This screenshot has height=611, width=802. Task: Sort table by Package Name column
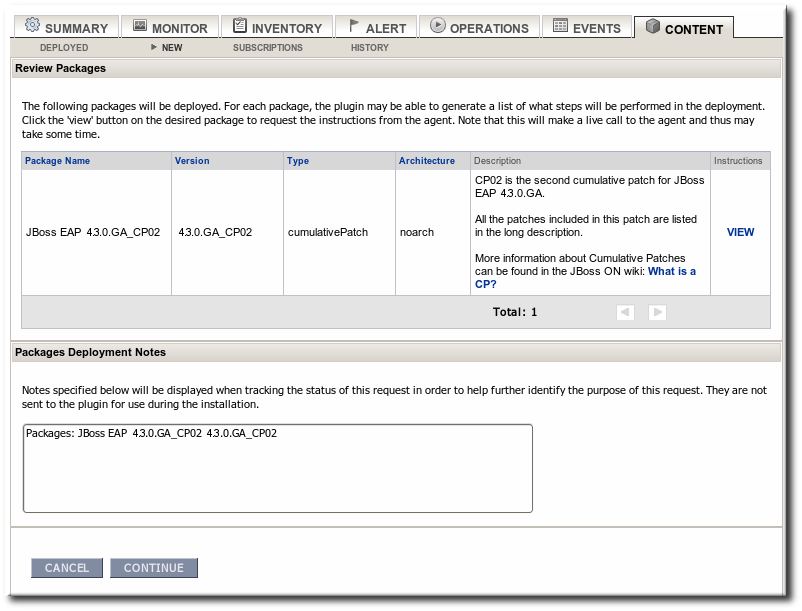pos(57,161)
